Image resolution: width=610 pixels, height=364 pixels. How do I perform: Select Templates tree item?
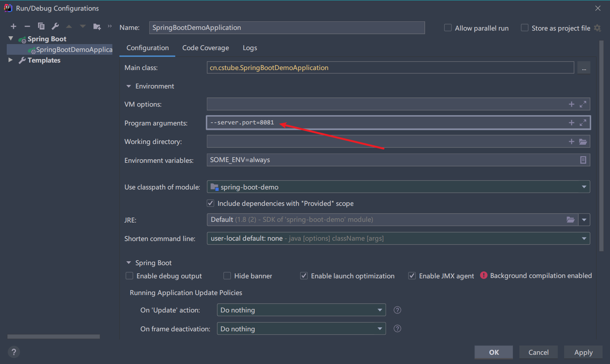(x=44, y=60)
